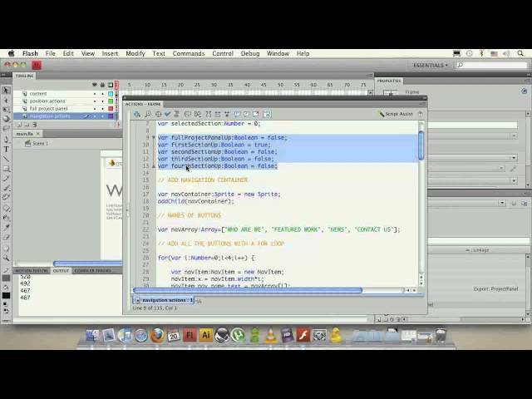This screenshot has height=399, width=532.
Task: Click the Insert target path crosshair icon
Action: (x=157, y=114)
